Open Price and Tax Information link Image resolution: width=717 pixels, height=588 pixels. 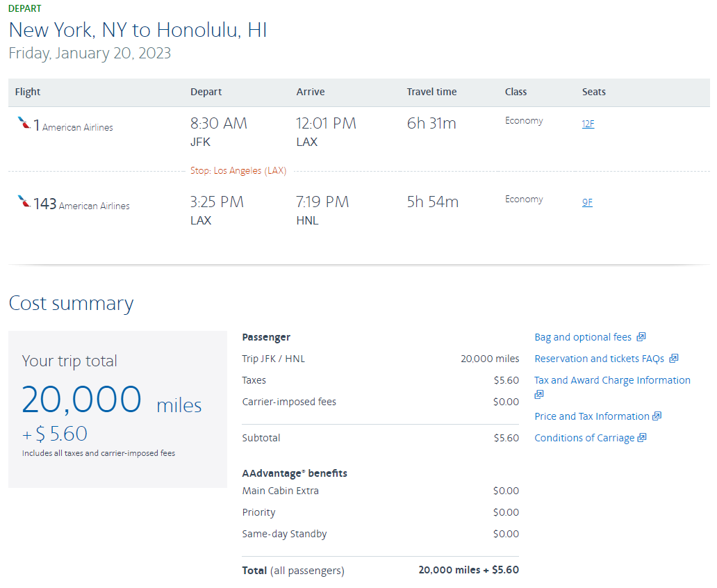pyautogui.click(x=592, y=416)
